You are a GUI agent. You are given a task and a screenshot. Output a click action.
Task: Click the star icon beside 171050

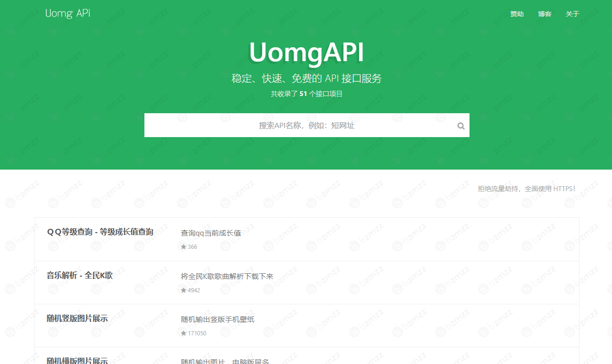tap(184, 333)
